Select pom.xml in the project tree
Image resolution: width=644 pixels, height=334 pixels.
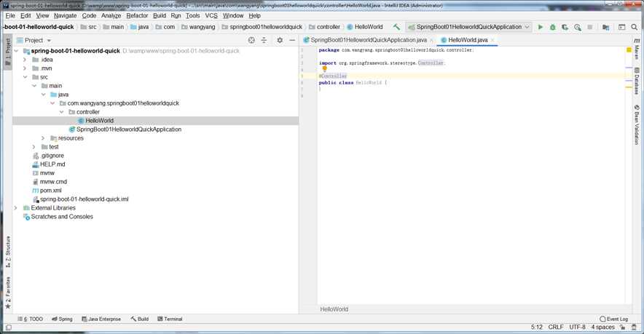tap(50, 191)
